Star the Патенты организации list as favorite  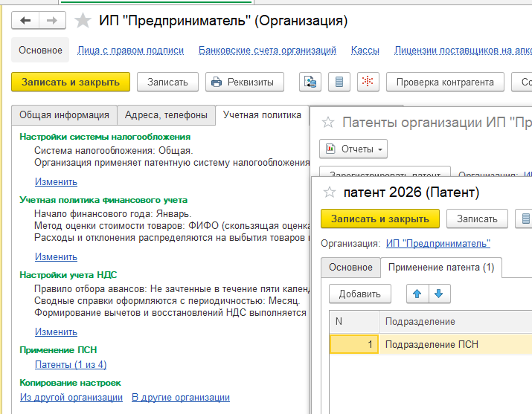(328, 123)
